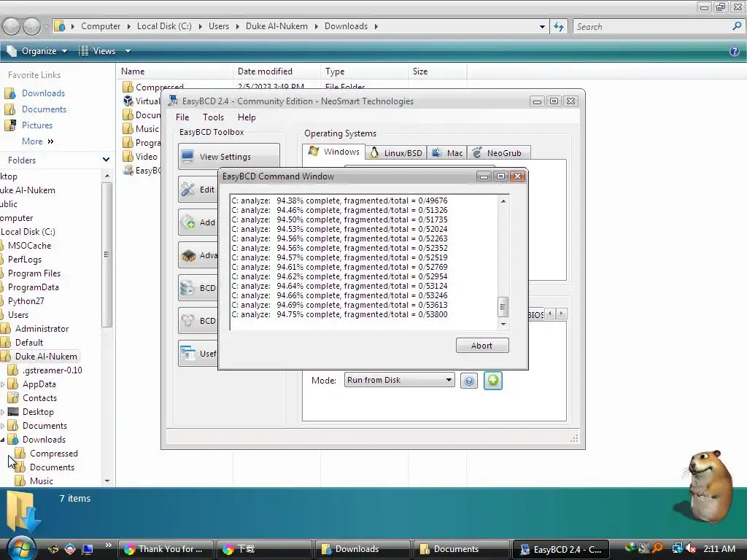Click the Local Disk (C:) breadcrumb

[164, 26]
